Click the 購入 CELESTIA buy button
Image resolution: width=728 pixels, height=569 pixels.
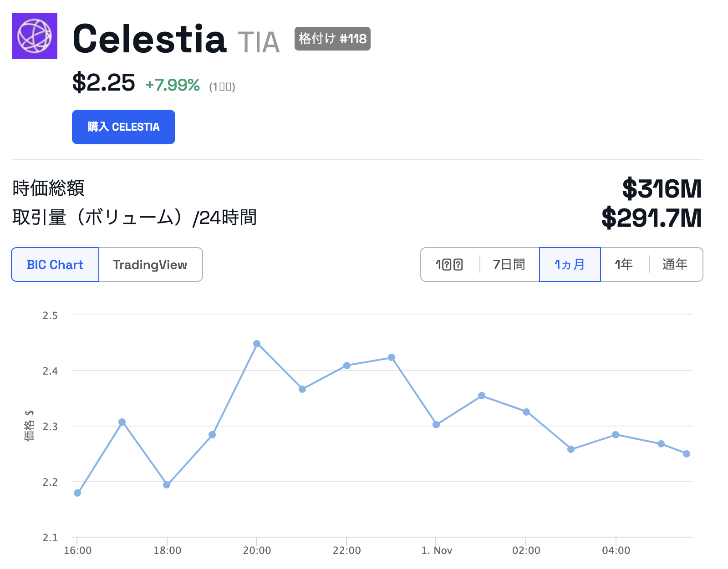[x=123, y=127]
